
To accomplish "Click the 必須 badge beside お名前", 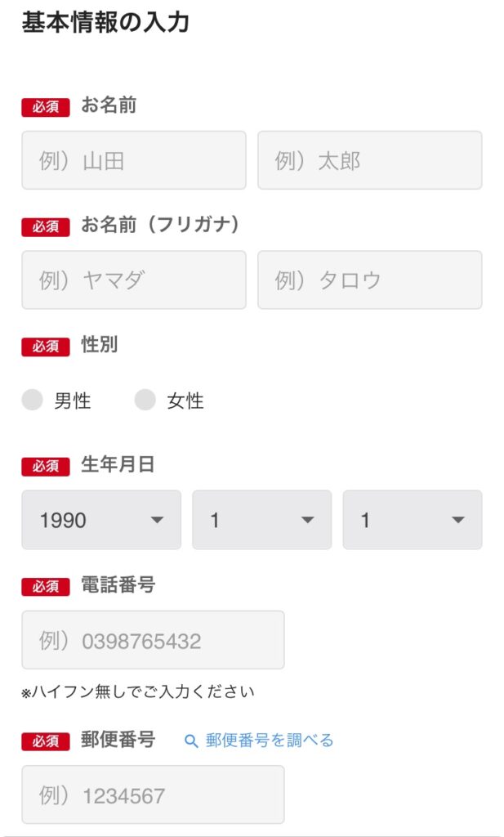I will coord(46,107).
